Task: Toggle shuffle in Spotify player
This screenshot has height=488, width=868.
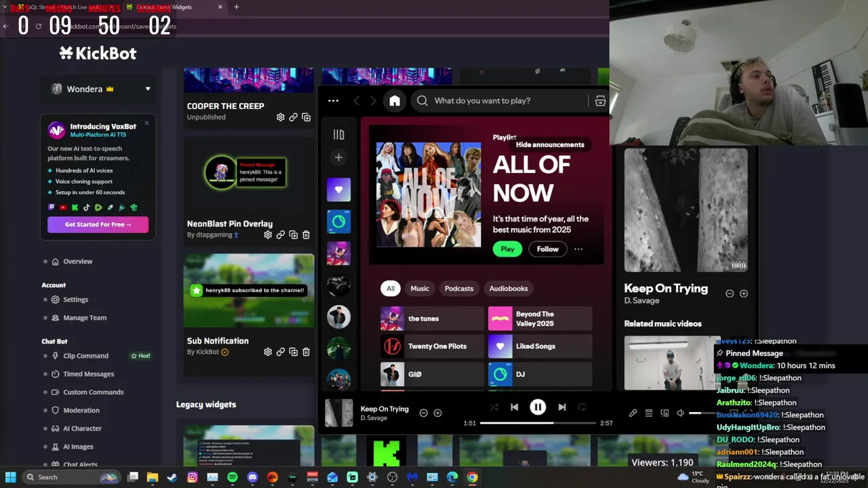Action: tap(494, 407)
